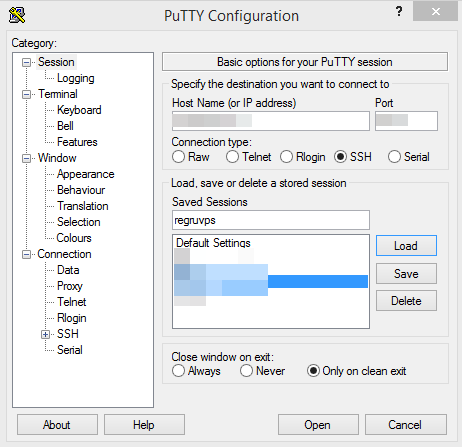Click the PuTTY icon in title bar
This screenshot has width=462, height=447.
[x=17, y=15]
